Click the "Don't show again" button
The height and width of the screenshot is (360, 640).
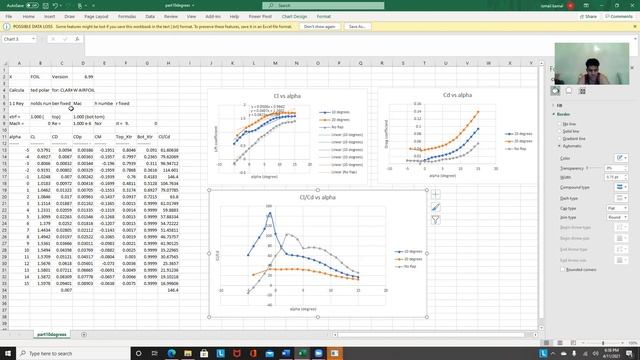[320, 27]
